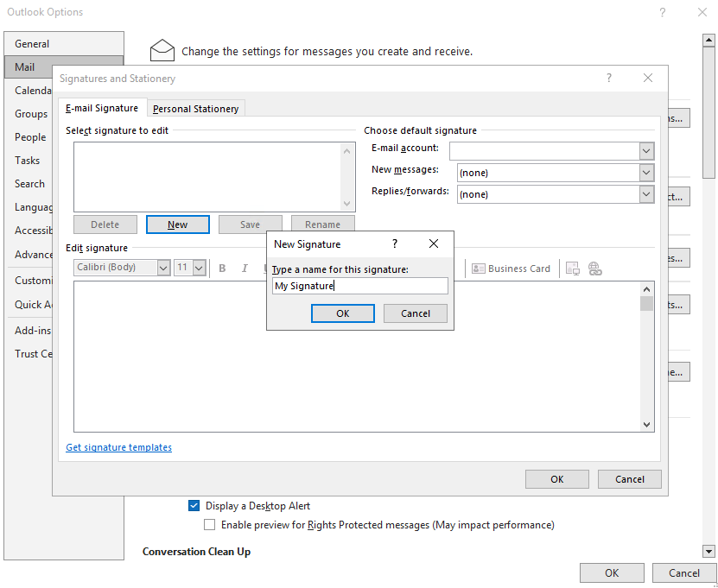Open help for the New Signature dialog
718x588 pixels.
pyautogui.click(x=395, y=243)
